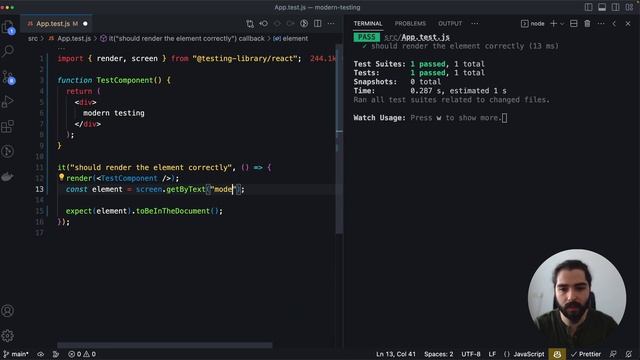
Task: Open additional panel views ellipsis after OUTPUT
Action: [475, 24]
